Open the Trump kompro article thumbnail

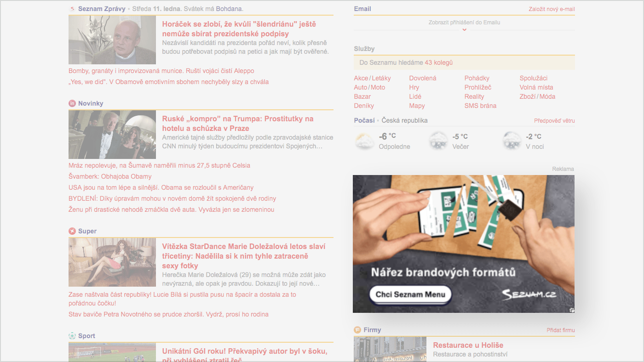click(112, 135)
